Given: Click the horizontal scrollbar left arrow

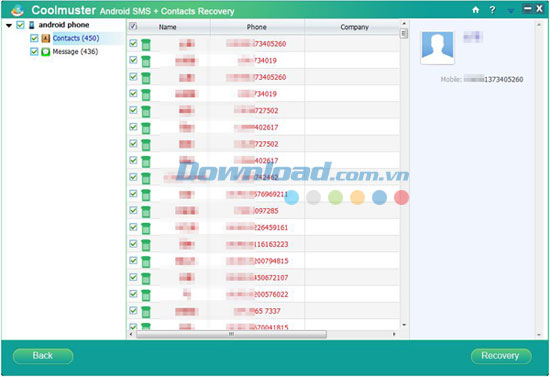Looking at the screenshot, I should click(131, 334).
